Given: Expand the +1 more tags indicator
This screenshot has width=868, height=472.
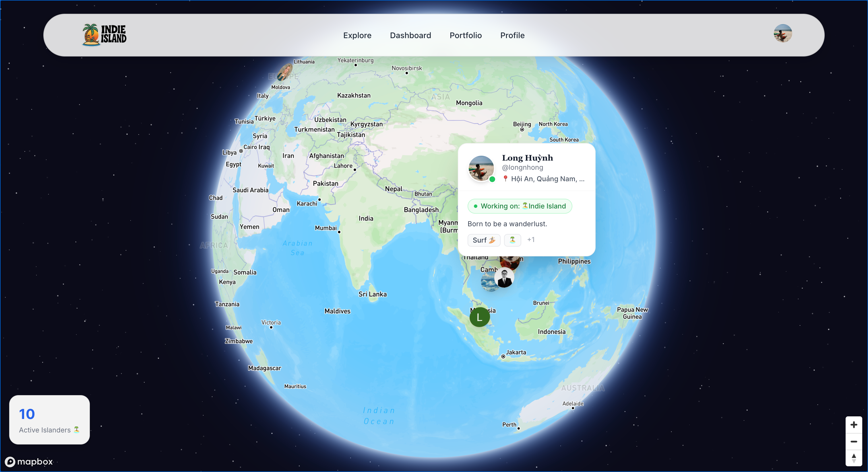Looking at the screenshot, I should point(531,240).
